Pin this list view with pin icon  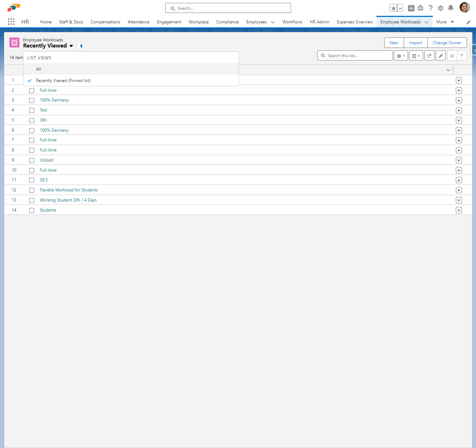click(x=81, y=46)
